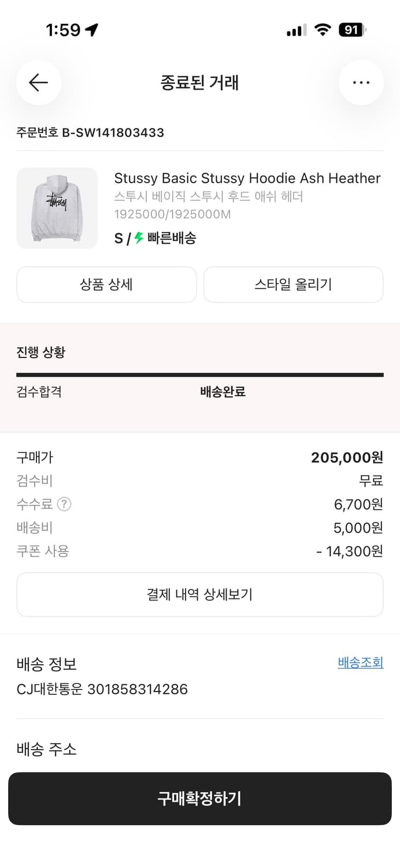Confirm purchase with 구매확정하기 button

pyautogui.click(x=200, y=799)
